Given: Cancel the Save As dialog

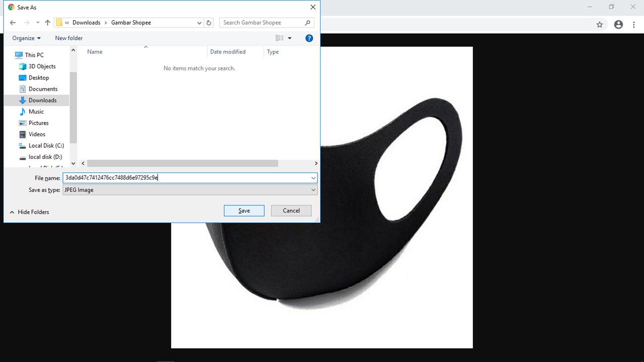Looking at the screenshot, I should click(291, 211).
